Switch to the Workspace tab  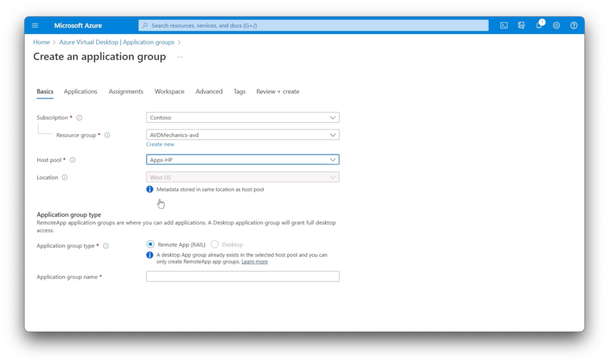169,91
